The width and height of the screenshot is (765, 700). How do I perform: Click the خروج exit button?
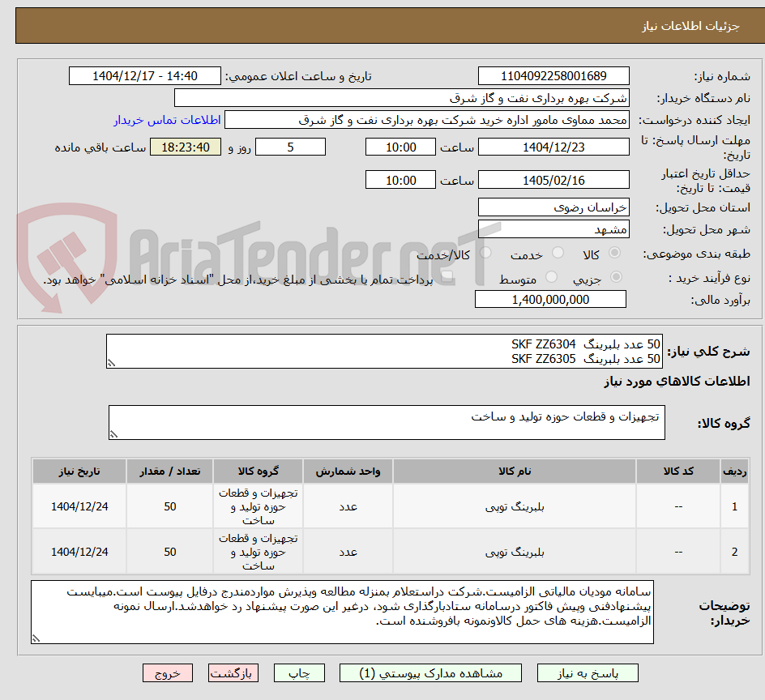click(167, 673)
